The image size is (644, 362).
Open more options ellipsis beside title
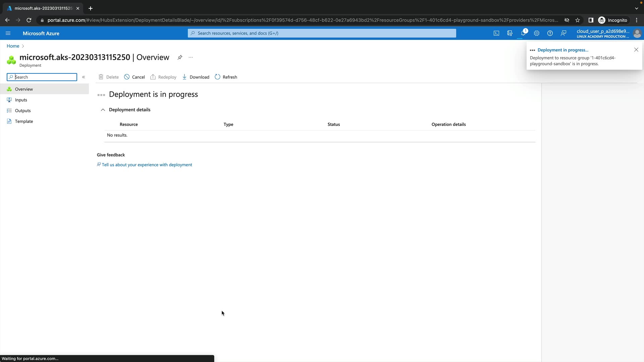[x=191, y=57]
